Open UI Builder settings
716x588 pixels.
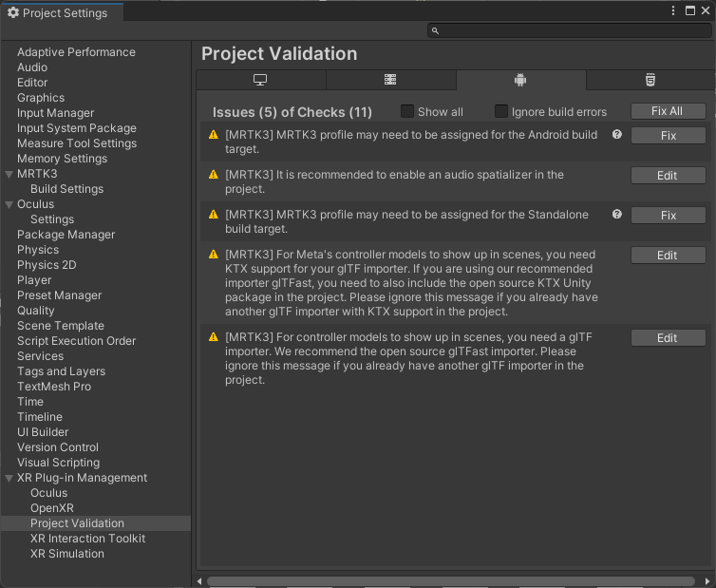pyautogui.click(x=43, y=432)
